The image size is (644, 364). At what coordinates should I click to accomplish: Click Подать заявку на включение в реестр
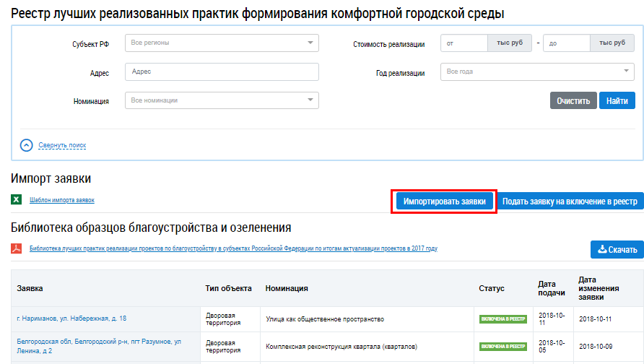point(570,201)
